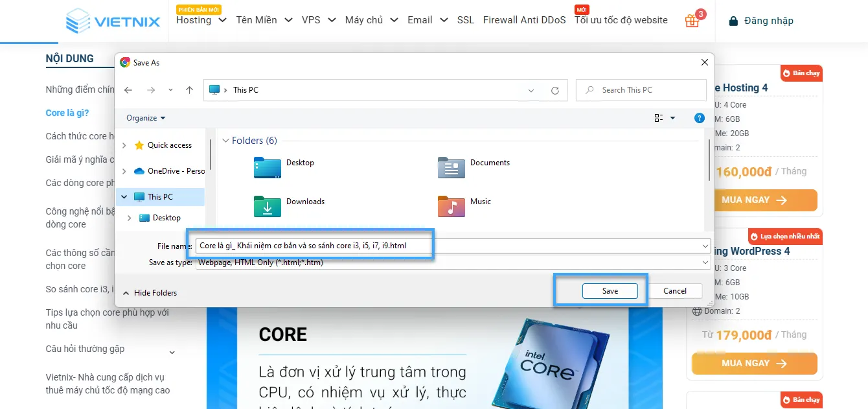
Task: Open the Core là gì? contents link
Action: tap(67, 113)
